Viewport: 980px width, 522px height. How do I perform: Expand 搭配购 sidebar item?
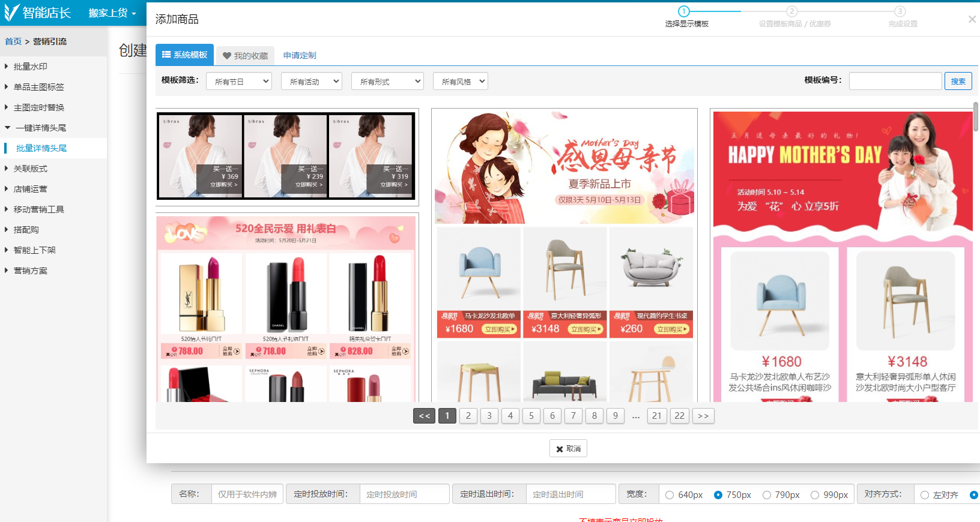[26, 230]
